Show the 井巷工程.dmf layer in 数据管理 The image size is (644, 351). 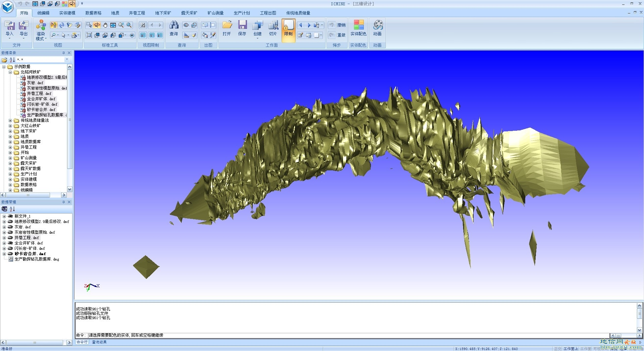10,238
